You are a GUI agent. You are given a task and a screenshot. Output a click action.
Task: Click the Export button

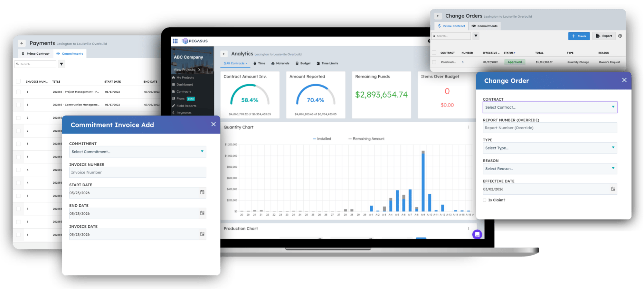coord(604,36)
